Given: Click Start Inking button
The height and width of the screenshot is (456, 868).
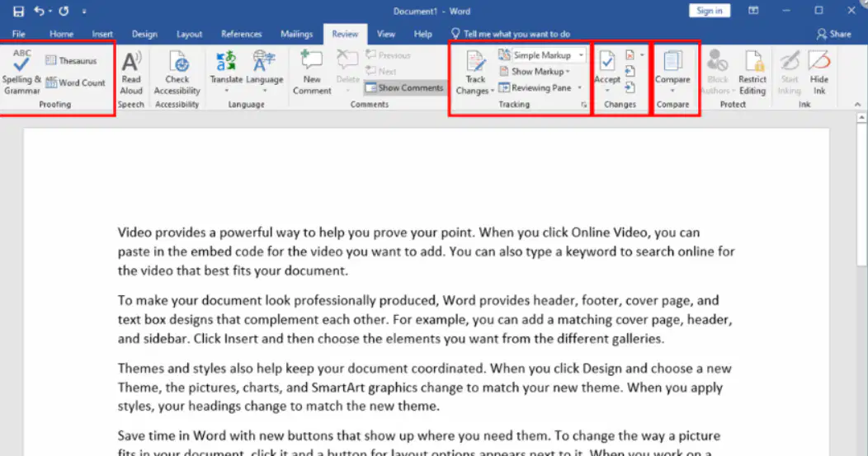Looking at the screenshot, I should coord(790,72).
